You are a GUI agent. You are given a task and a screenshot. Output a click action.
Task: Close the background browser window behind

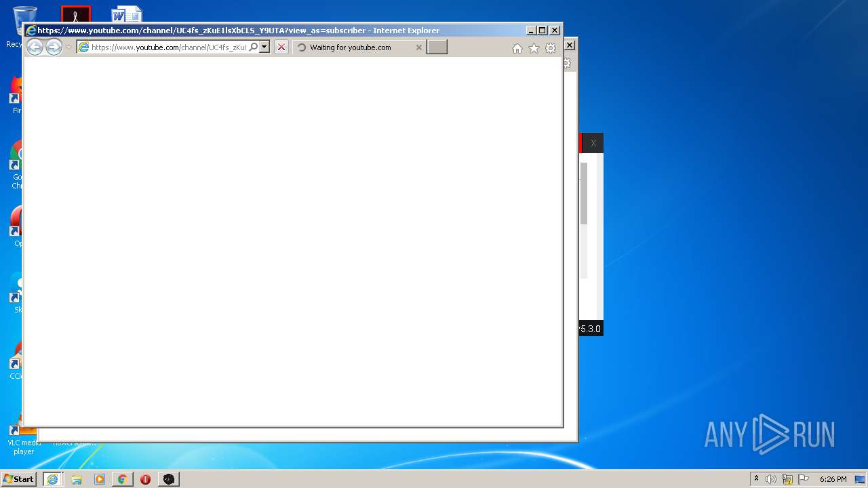click(x=570, y=45)
